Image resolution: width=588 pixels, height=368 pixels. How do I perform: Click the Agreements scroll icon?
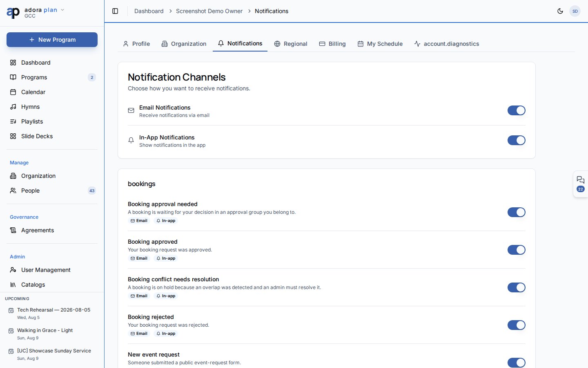point(13,230)
